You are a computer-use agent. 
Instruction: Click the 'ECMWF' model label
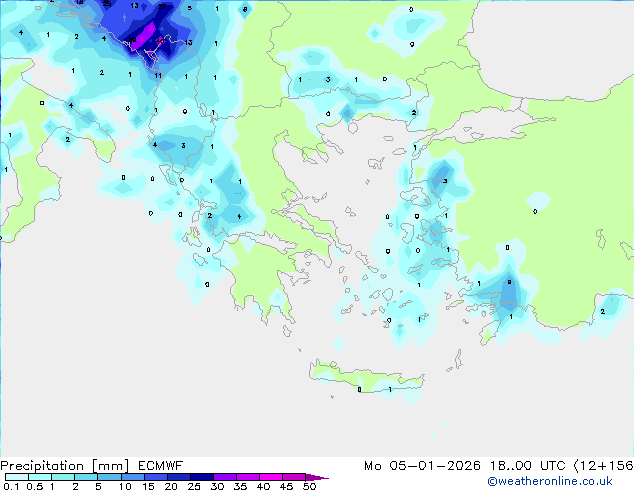[x=161, y=466]
